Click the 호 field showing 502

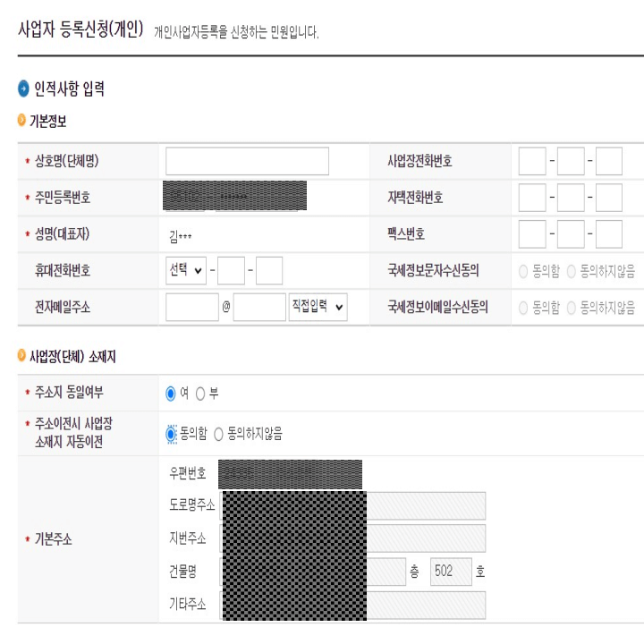[451, 572]
